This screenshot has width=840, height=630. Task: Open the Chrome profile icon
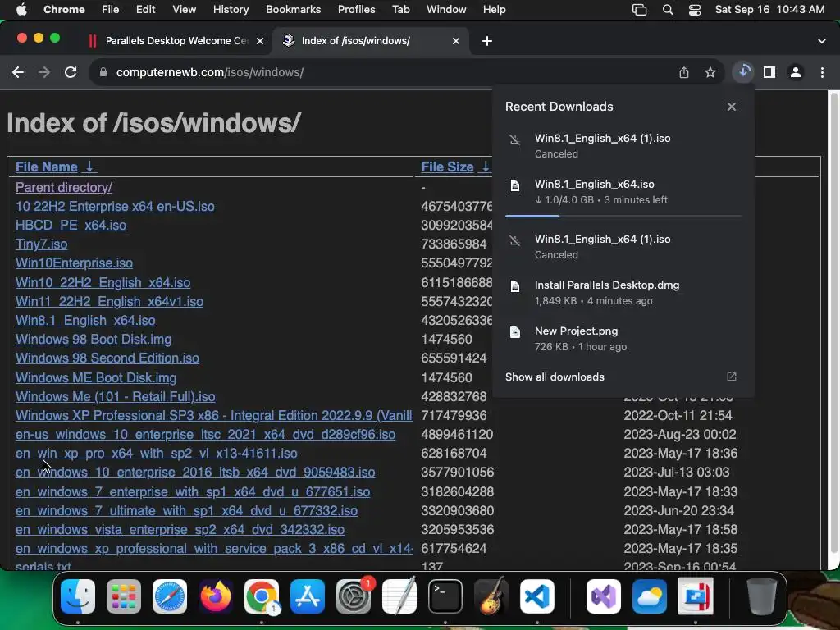pos(796,72)
